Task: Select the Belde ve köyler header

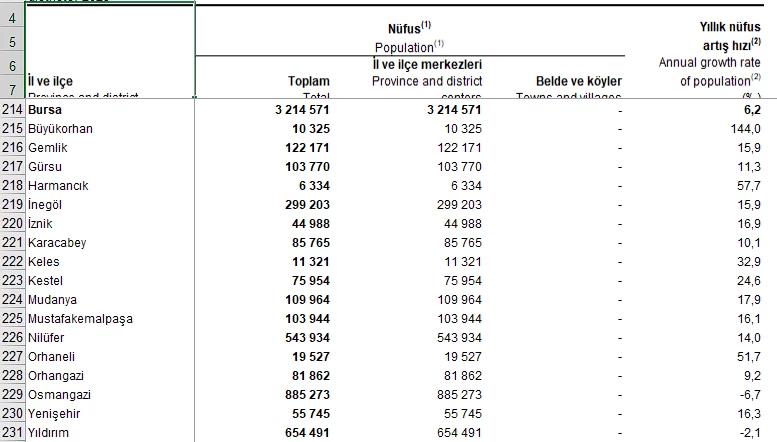Action: (x=579, y=81)
